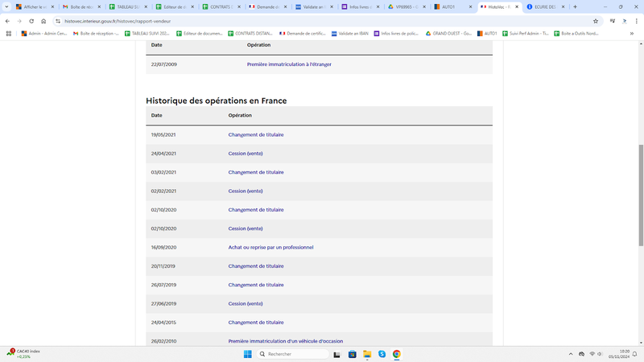The image size is (644, 362).
Task: Open Première immatriculation à l'étranger link
Action: tap(289, 64)
